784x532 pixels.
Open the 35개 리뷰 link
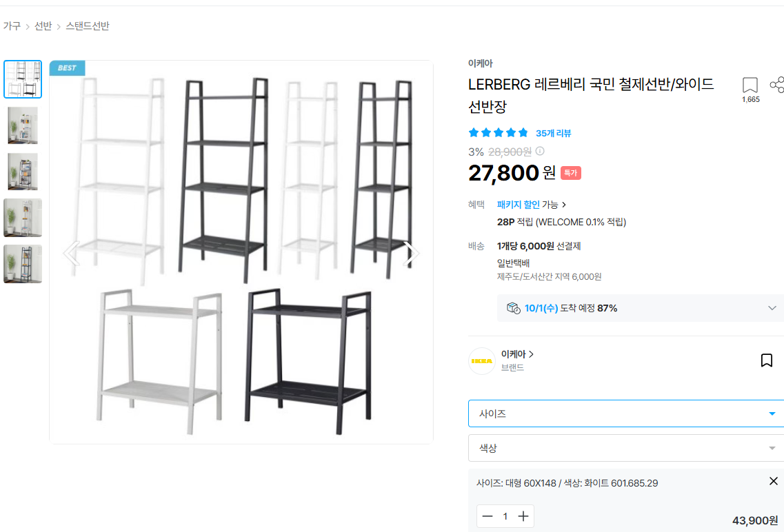click(x=553, y=133)
